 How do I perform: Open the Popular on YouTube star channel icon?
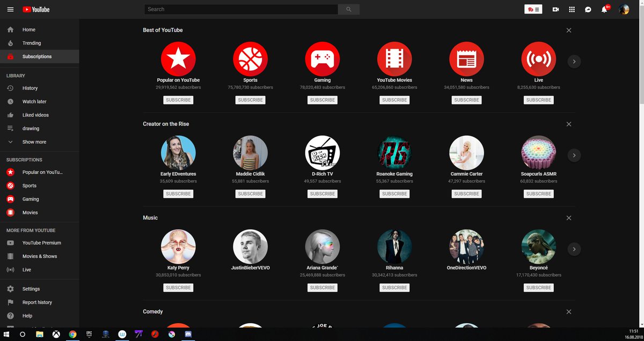click(178, 59)
